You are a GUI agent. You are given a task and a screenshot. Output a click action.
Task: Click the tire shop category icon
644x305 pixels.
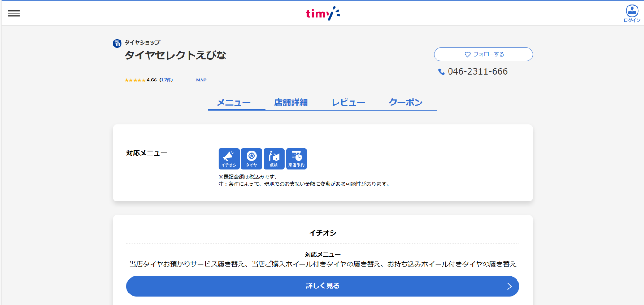117,44
